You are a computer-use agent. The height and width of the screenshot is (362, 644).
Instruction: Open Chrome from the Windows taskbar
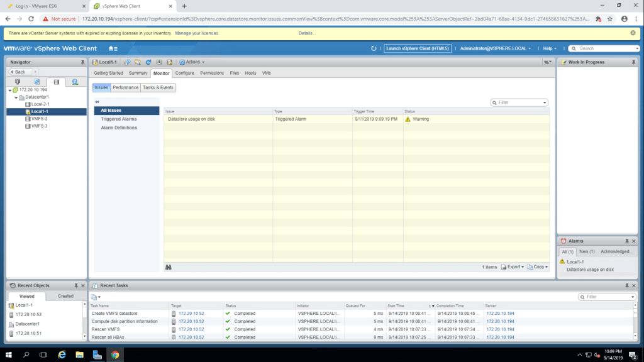click(115, 354)
